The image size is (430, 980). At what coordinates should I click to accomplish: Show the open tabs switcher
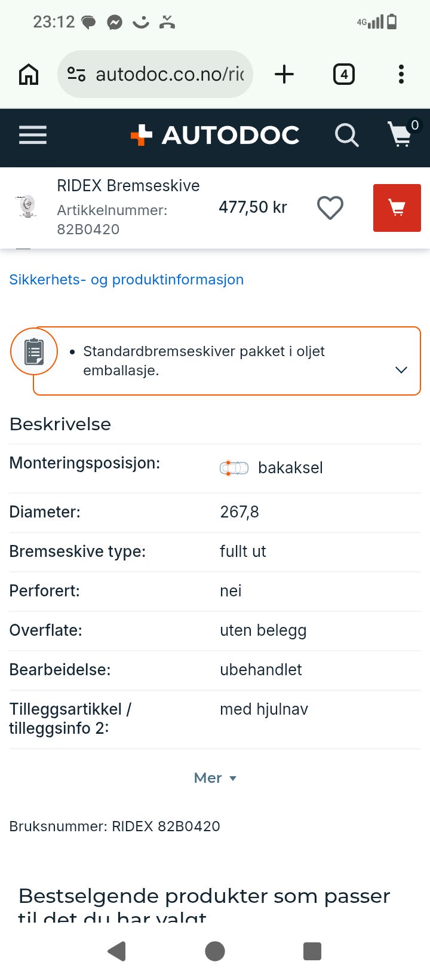point(343,75)
